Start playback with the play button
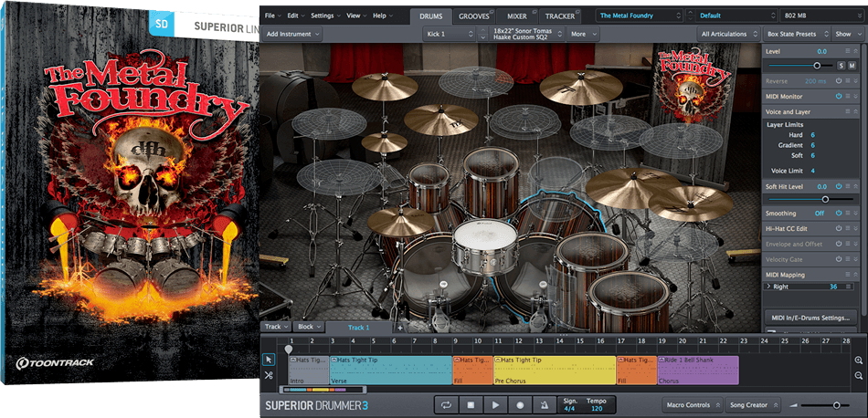 click(x=495, y=404)
